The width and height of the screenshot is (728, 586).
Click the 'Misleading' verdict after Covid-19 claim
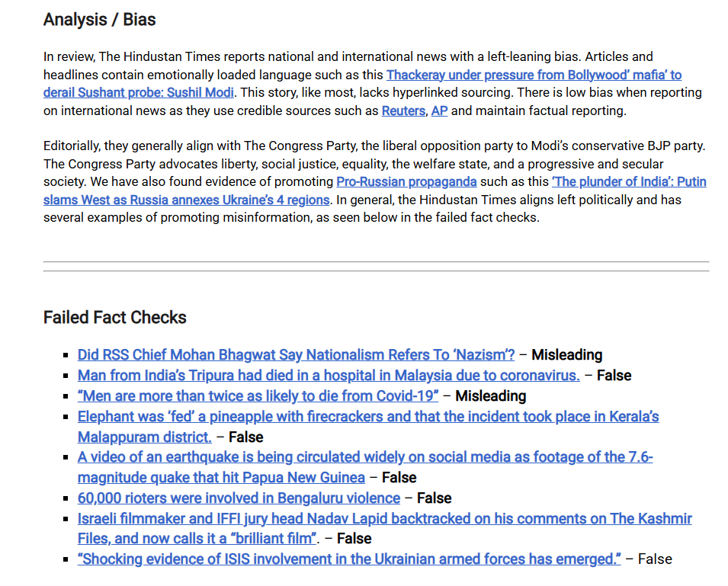(491, 395)
